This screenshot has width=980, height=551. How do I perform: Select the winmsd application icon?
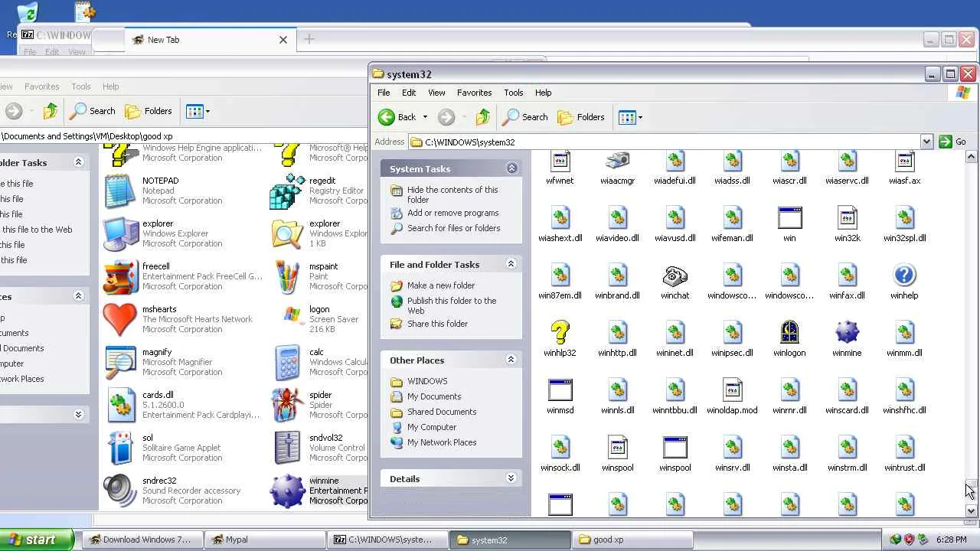560,390
